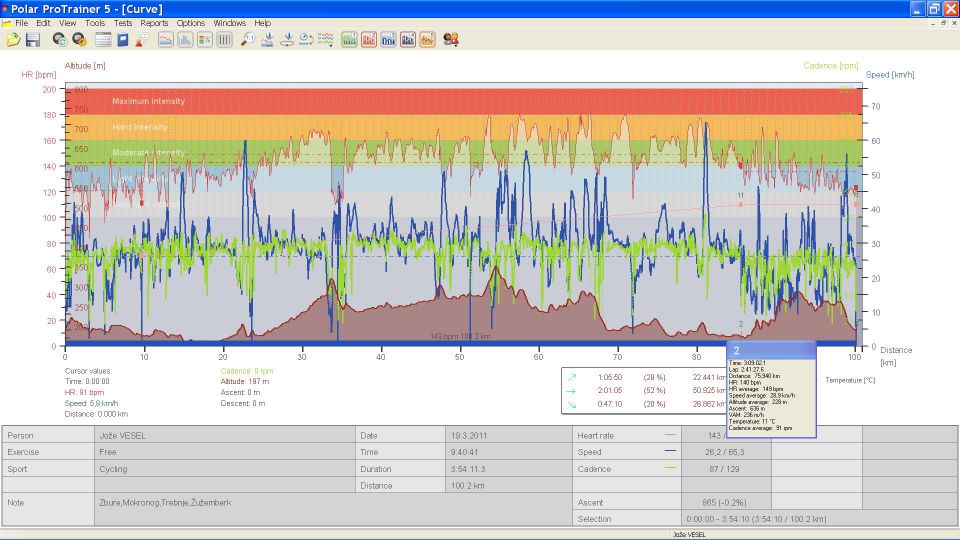Click the Temperature [°C] label
Image resolution: width=960 pixels, height=540 pixels.
click(x=850, y=380)
